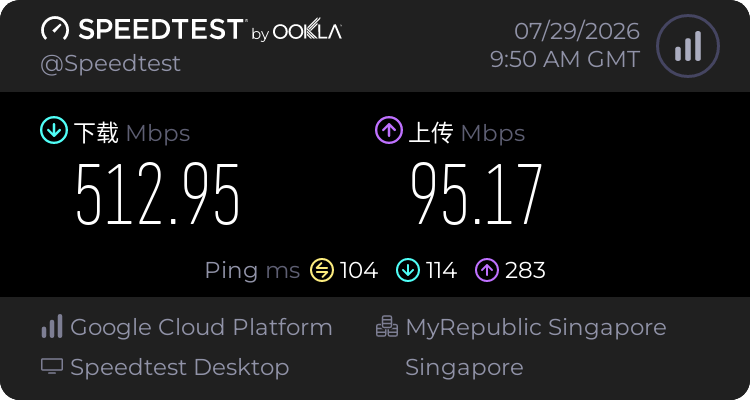
Task: Click the 9:50 AM GMT timestamp
Action: [x=565, y=59]
